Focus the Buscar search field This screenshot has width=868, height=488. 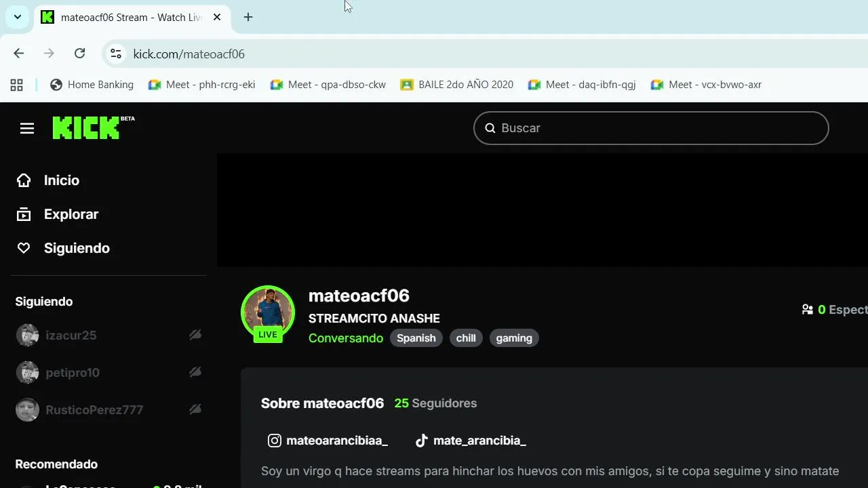(x=651, y=128)
